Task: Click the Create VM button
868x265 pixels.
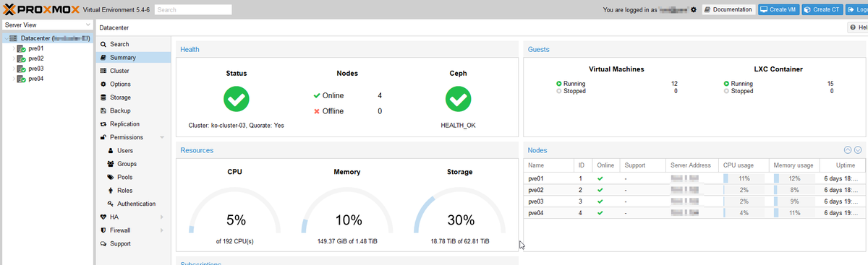Action: point(779,10)
